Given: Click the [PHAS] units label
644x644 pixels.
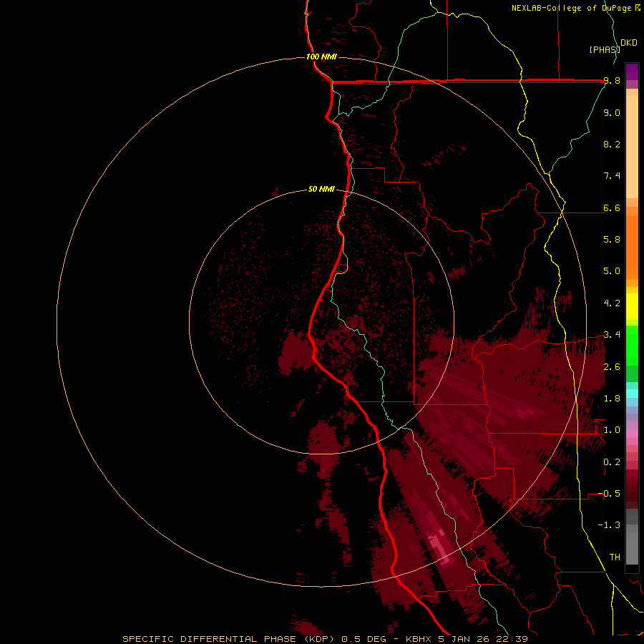Looking at the screenshot, I should click(x=605, y=49).
